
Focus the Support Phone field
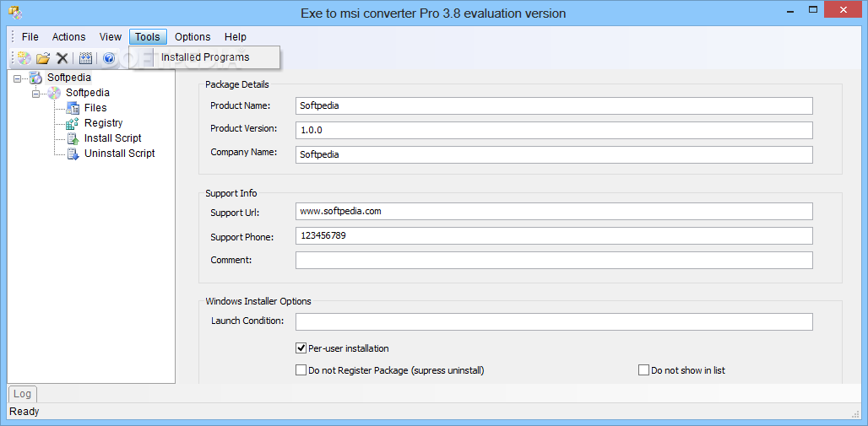point(554,235)
